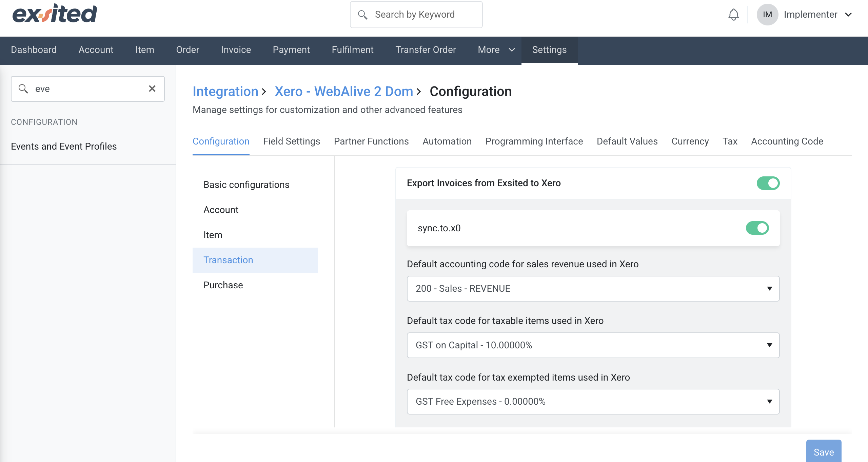
Task: Switch to the Default Values tab
Action: (x=627, y=141)
